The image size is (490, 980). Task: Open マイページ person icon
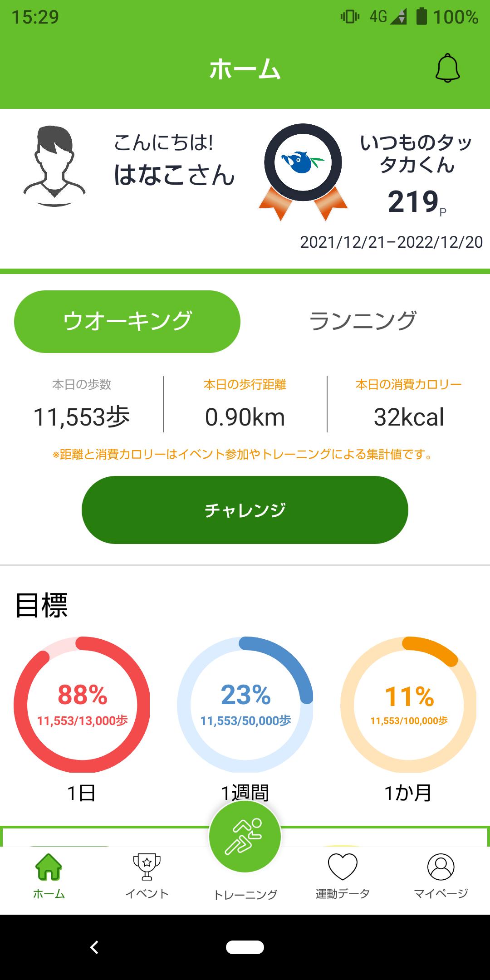[x=441, y=867]
